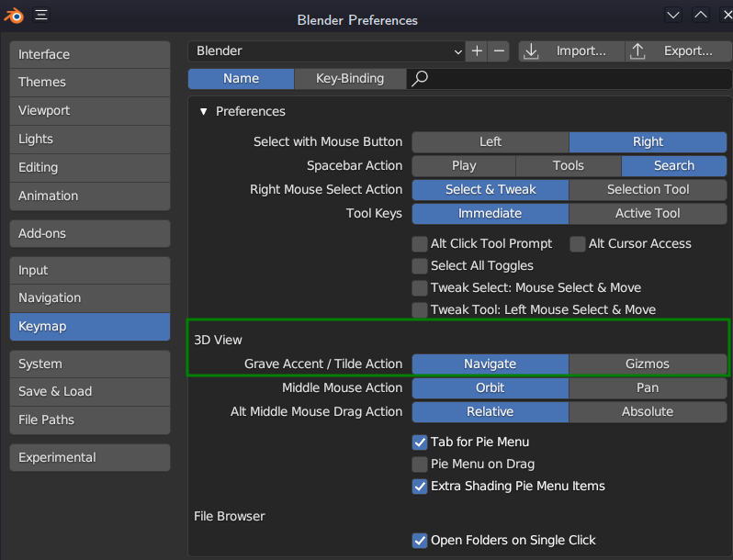Collapse the Preferences section triangle
733x560 pixels.
point(204,112)
